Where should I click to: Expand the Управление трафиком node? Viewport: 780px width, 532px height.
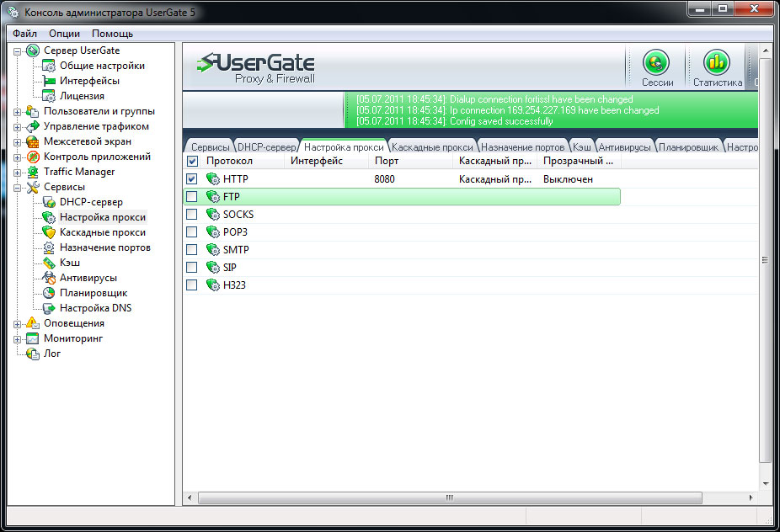[18, 127]
